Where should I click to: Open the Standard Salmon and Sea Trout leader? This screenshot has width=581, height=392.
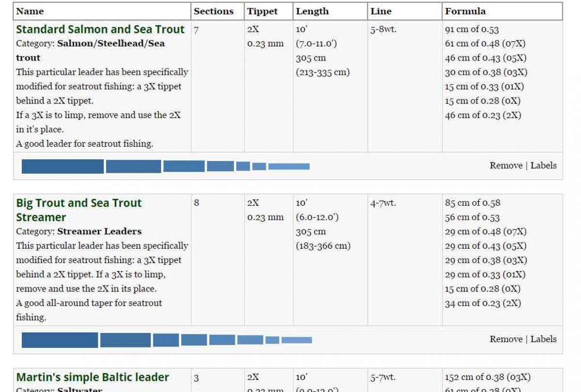click(100, 29)
